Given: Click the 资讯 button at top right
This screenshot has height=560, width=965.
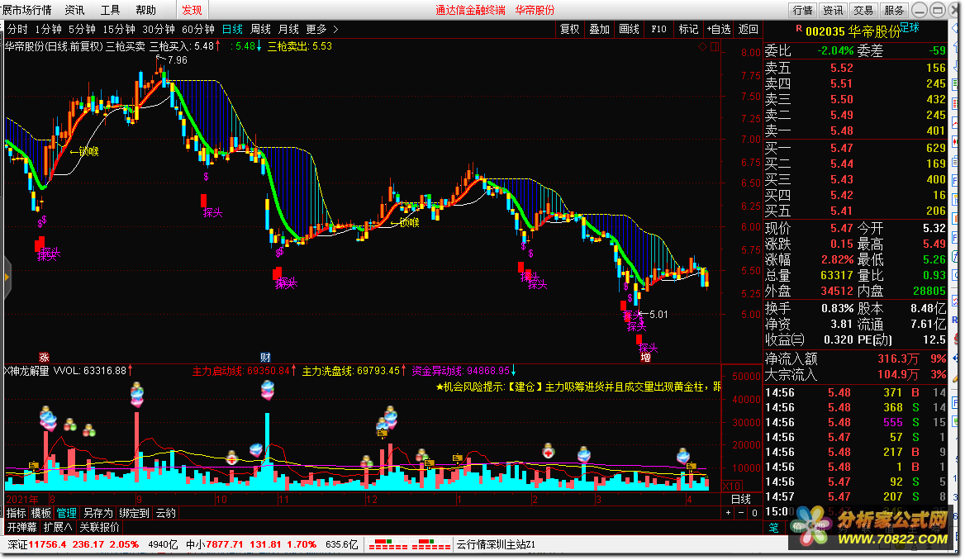Looking at the screenshot, I should tap(833, 10).
